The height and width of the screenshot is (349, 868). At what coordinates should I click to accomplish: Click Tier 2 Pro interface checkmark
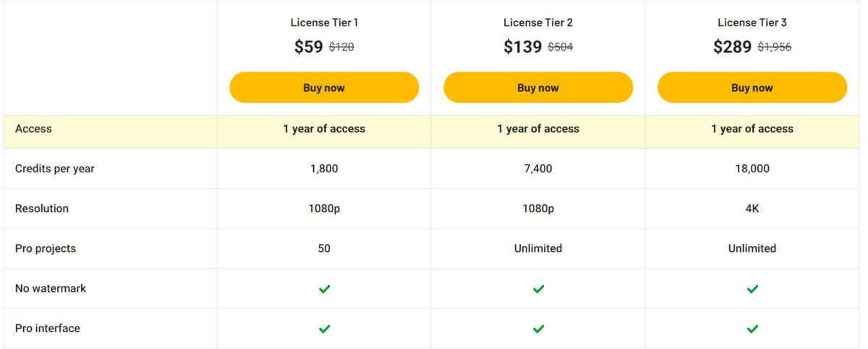(x=538, y=329)
